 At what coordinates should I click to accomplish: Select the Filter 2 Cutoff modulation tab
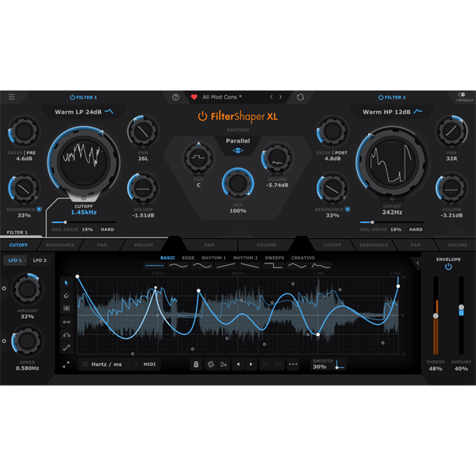pyautogui.click(x=332, y=245)
